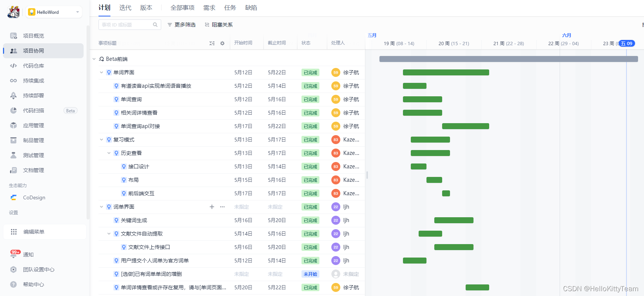Click the 未开始 status badge

[310, 274]
